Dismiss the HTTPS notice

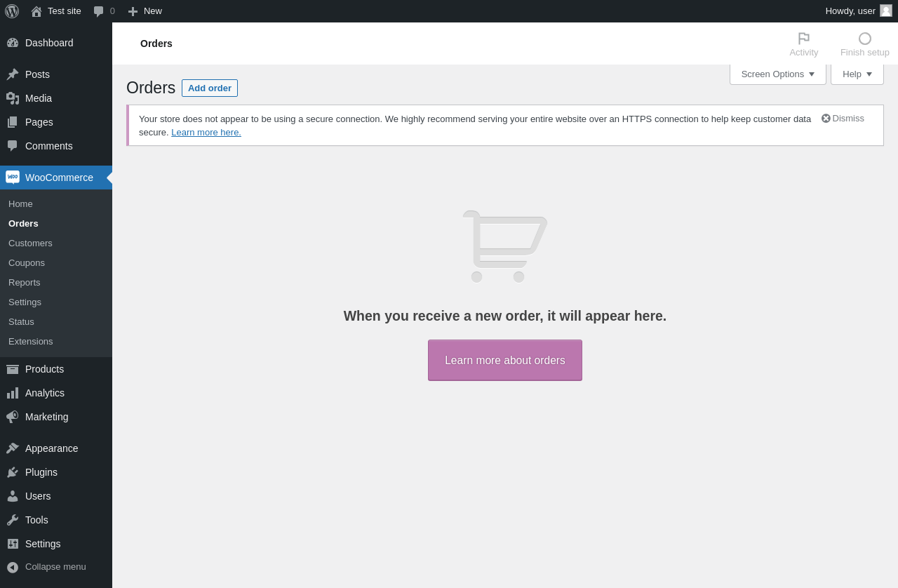pos(843,119)
